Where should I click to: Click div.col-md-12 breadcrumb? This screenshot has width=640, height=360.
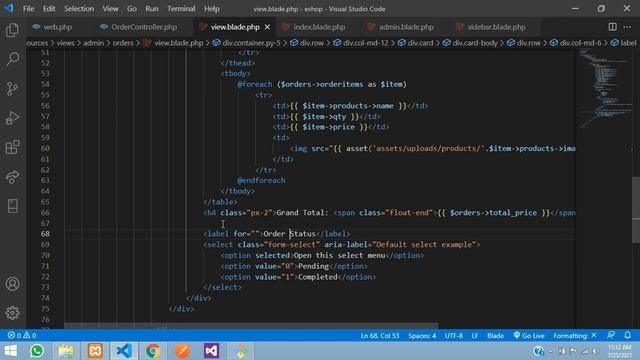[x=365, y=43]
